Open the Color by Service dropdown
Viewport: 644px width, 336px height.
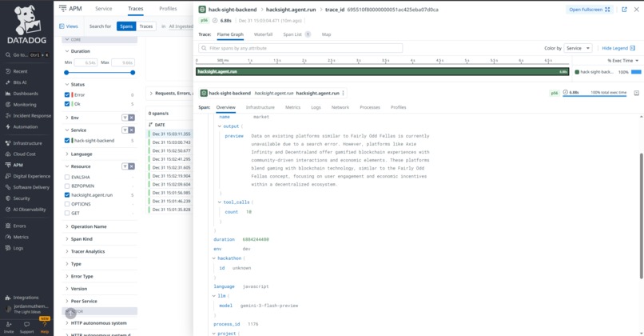click(x=578, y=48)
